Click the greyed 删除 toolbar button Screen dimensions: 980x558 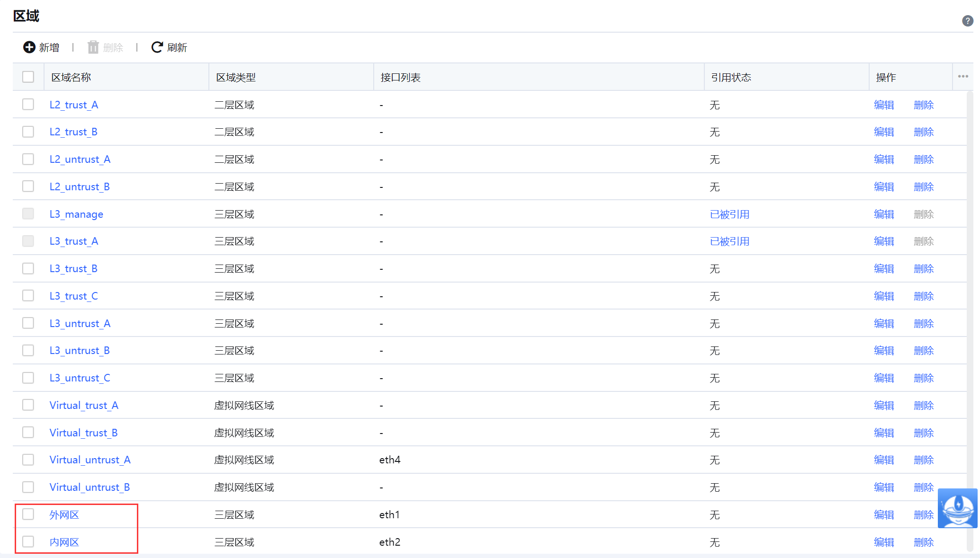pyautogui.click(x=105, y=47)
